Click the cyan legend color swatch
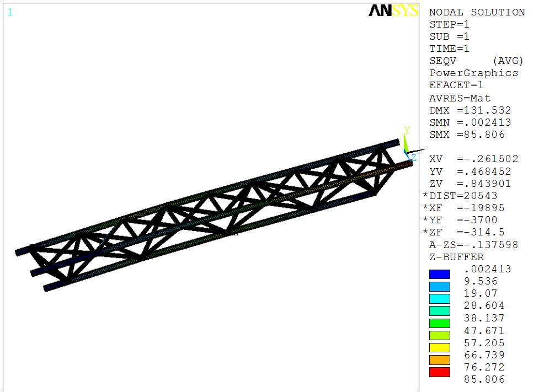The height and width of the screenshot is (392, 560). point(439,298)
